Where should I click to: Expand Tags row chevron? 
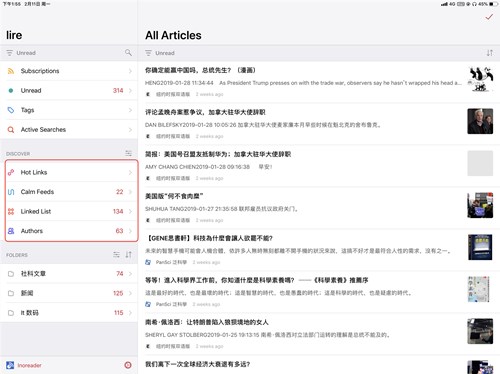click(130, 110)
